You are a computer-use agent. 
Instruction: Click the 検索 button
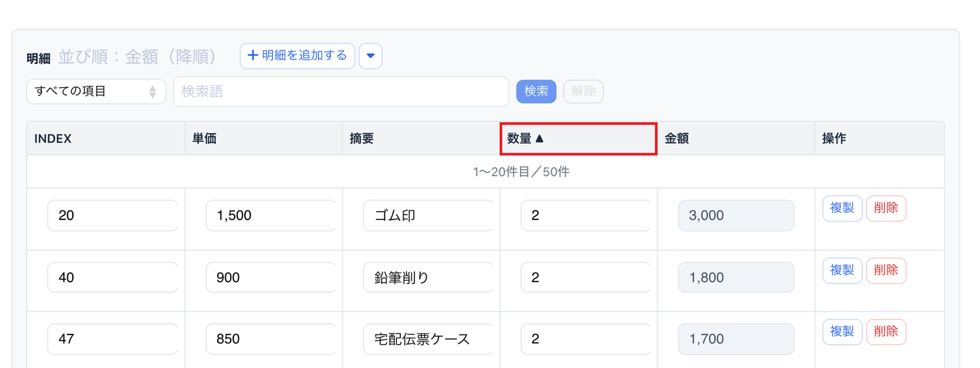coord(536,91)
